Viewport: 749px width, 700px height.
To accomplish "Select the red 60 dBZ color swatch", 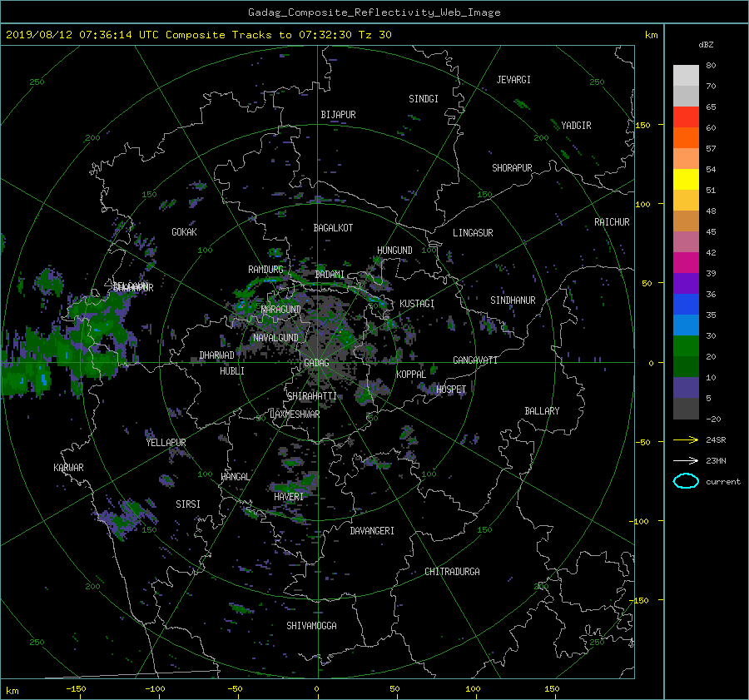I will click(686, 117).
